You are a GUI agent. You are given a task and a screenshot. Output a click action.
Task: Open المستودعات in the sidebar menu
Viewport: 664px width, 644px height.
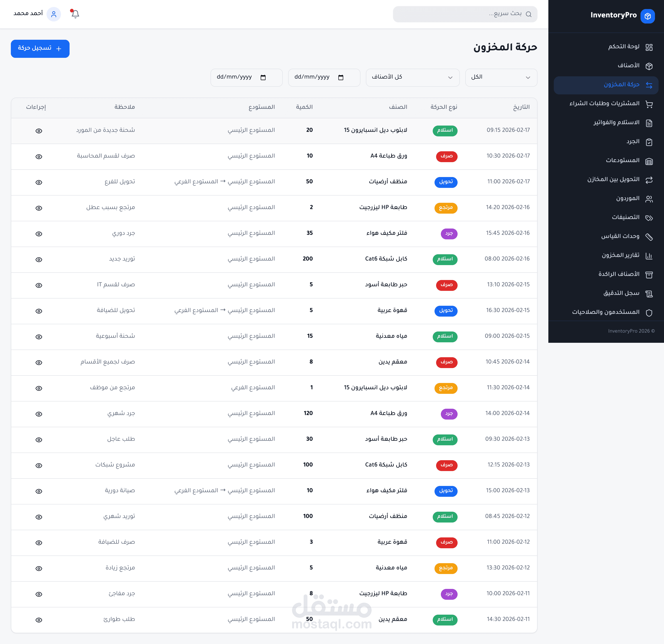(x=622, y=160)
